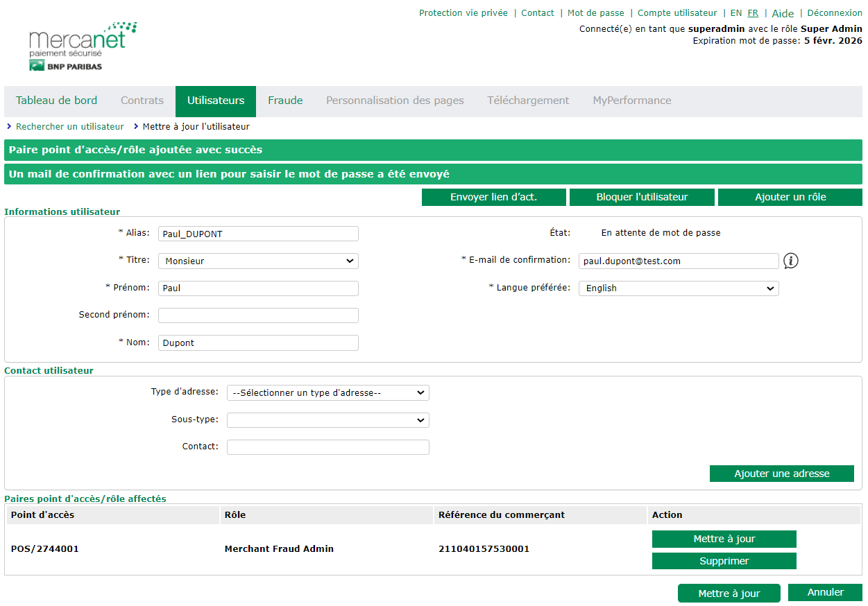This screenshot has width=868, height=606.
Task: Expand the Sous-type dropdown
Action: click(x=327, y=420)
